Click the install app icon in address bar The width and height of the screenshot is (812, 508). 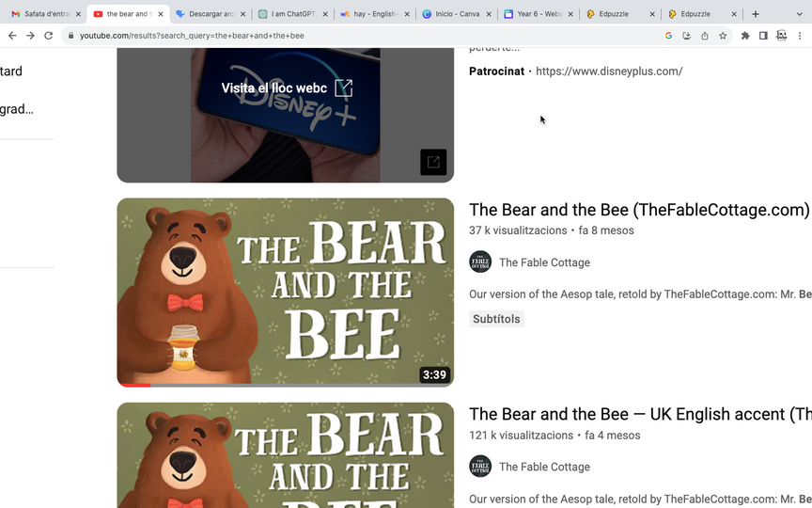click(x=687, y=36)
